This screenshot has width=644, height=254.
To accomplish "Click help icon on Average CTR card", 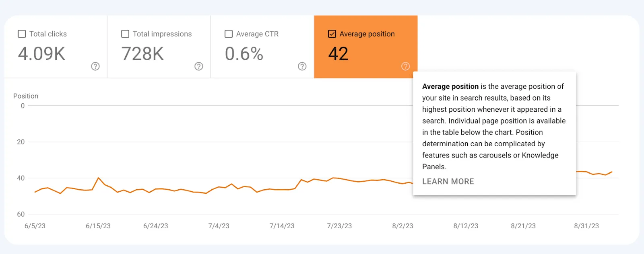I will (302, 66).
